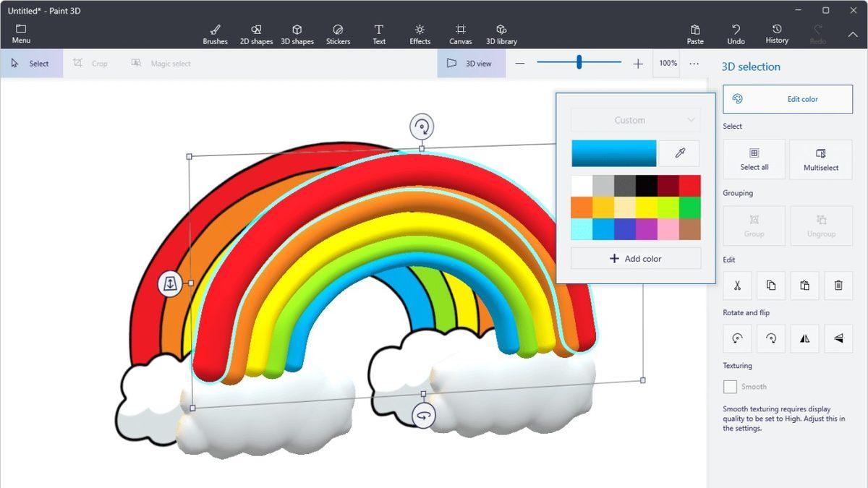Switch to the Canvas tab

(x=461, y=32)
